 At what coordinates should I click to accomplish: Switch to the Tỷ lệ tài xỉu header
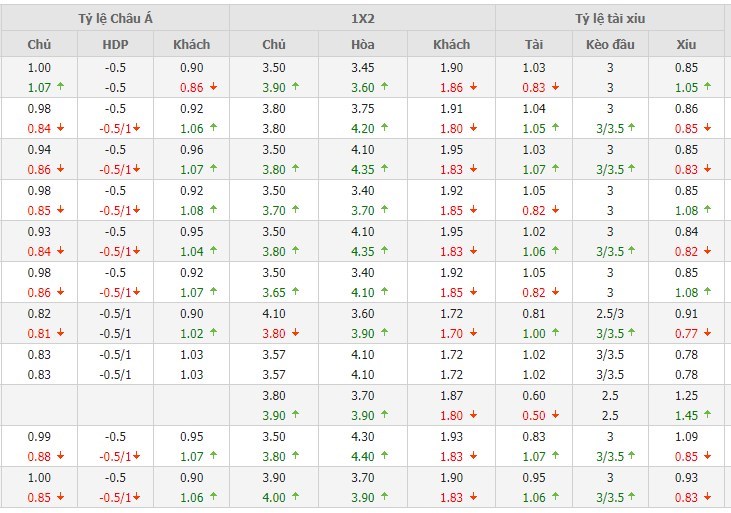coord(611,18)
